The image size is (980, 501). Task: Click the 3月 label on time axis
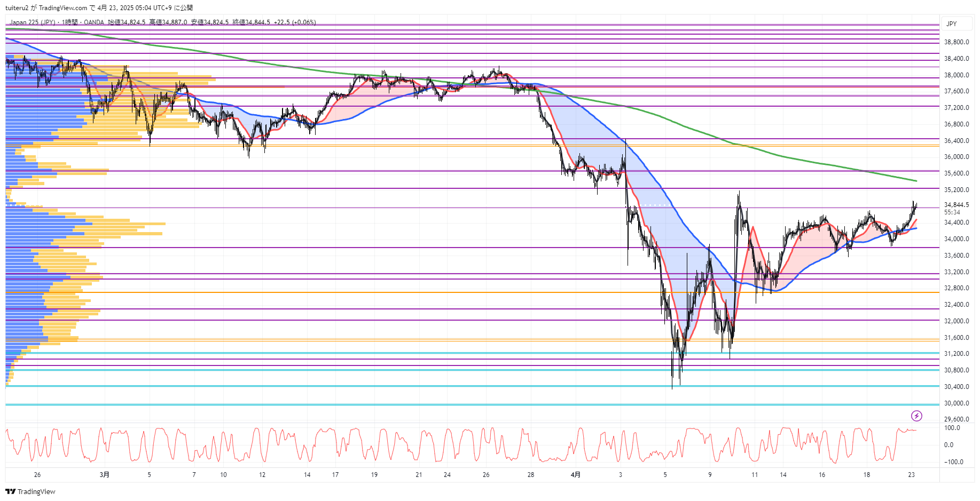[x=105, y=474]
